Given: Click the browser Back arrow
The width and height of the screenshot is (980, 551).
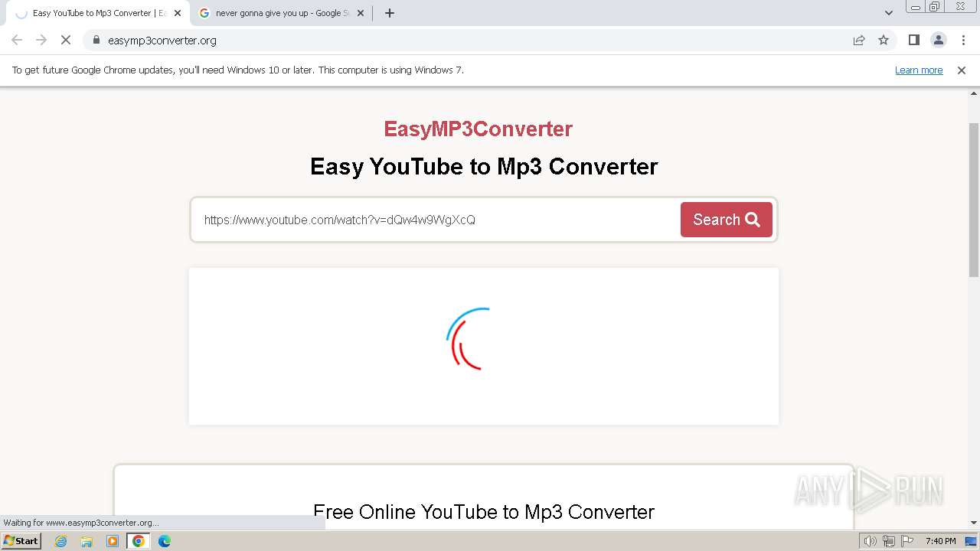Looking at the screenshot, I should (x=17, y=40).
